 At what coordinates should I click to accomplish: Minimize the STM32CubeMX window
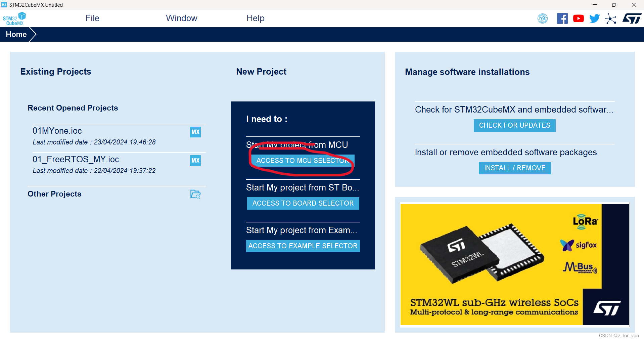594,5
